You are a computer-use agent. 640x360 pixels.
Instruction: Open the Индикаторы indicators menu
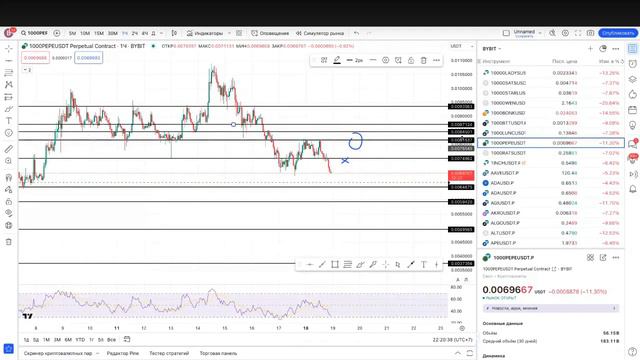(205, 33)
